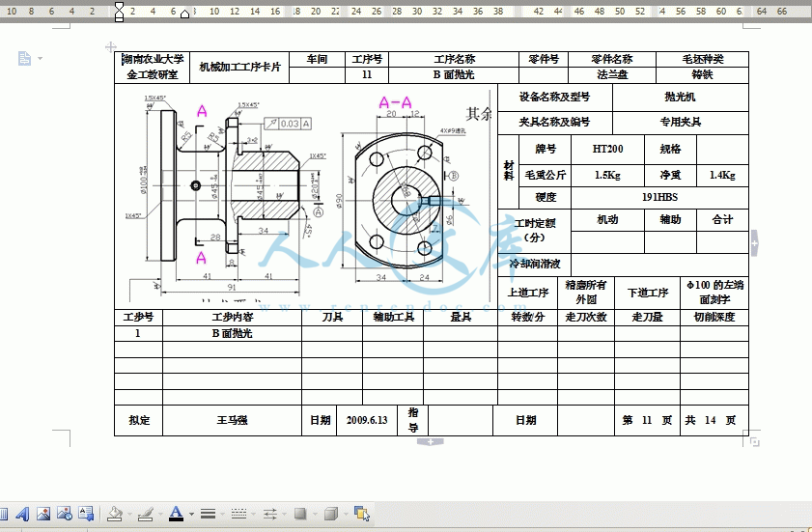Click the hanging indent marker near 6

pos(184,14)
